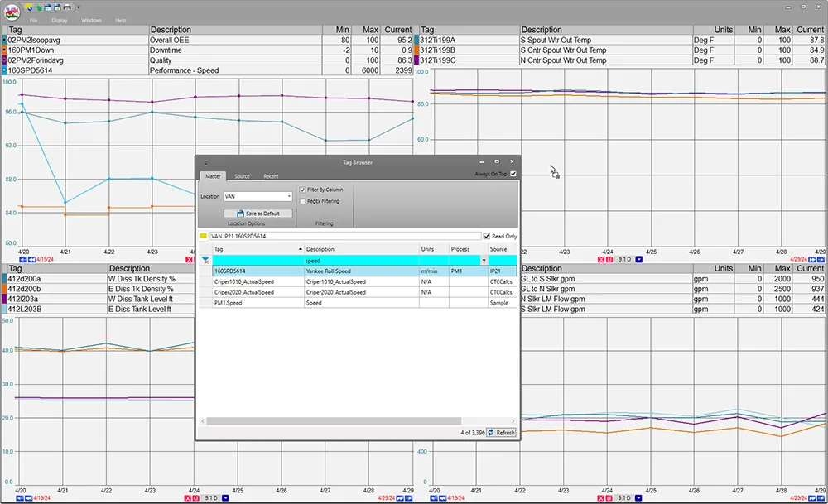The width and height of the screenshot is (828, 504).
Task: Open the Display menu
Action: [x=60, y=20]
